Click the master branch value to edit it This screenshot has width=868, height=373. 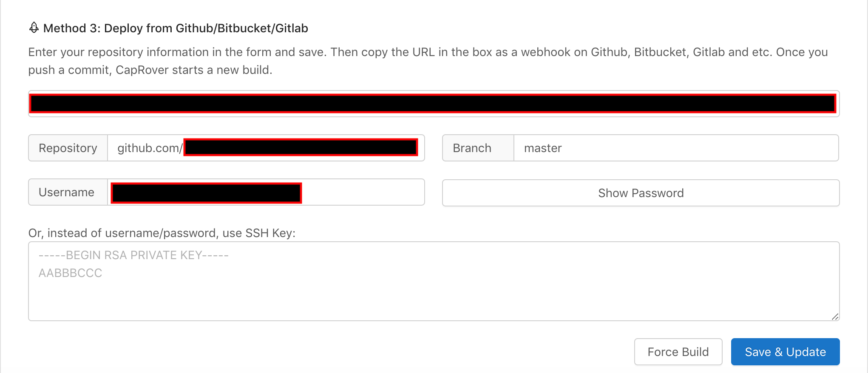tap(543, 148)
